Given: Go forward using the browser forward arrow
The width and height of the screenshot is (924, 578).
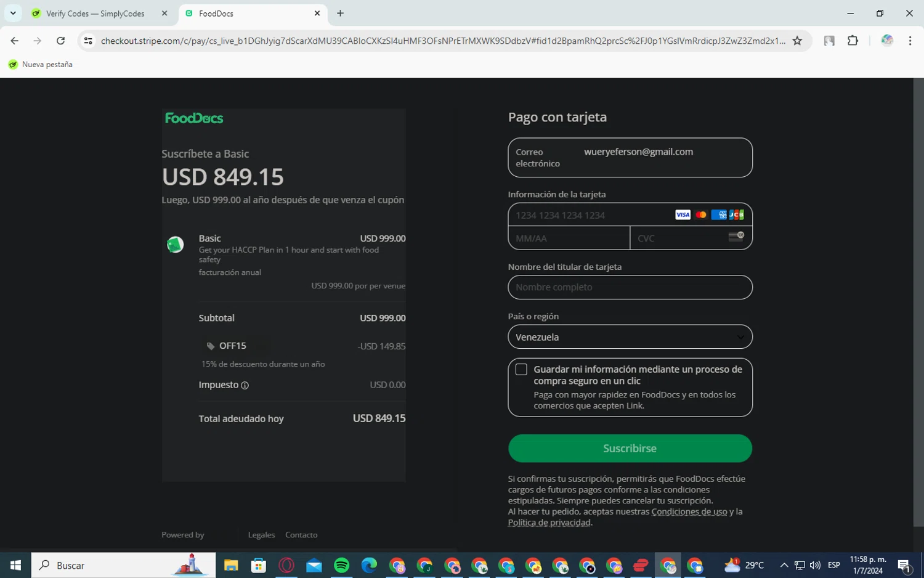Looking at the screenshot, I should point(38,41).
